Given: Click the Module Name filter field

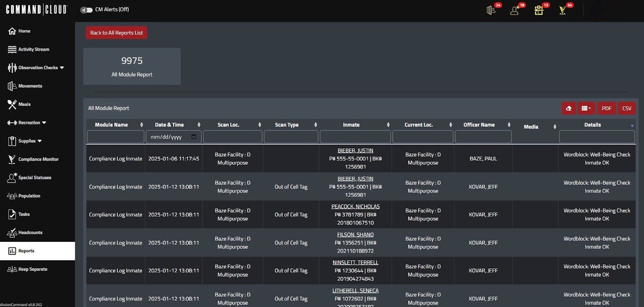Looking at the screenshot, I should coord(116,137).
